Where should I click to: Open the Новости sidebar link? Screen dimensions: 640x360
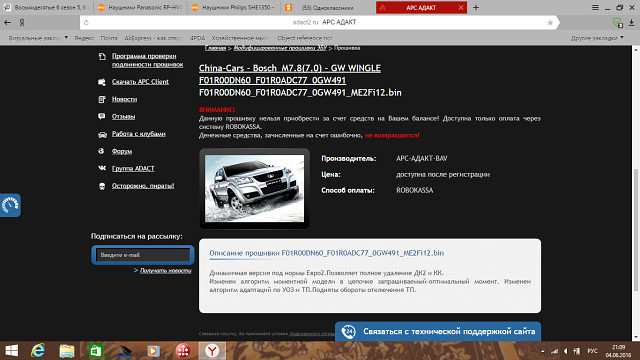[124, 99]
